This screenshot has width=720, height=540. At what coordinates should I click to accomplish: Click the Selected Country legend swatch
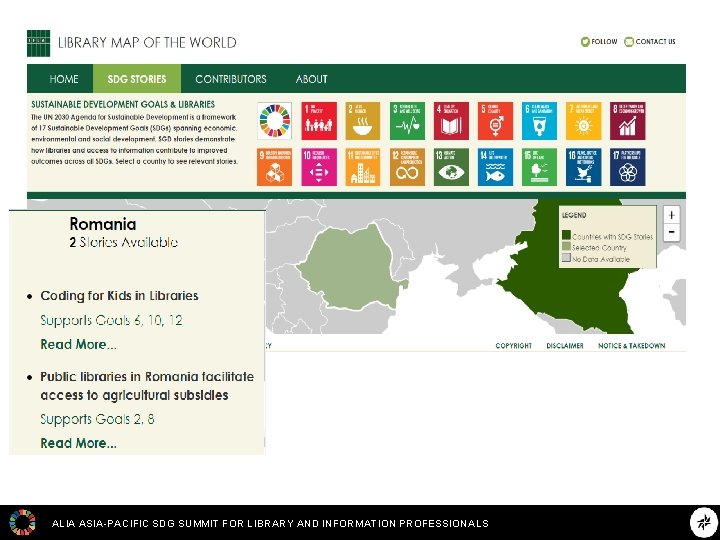click(566, 247)
